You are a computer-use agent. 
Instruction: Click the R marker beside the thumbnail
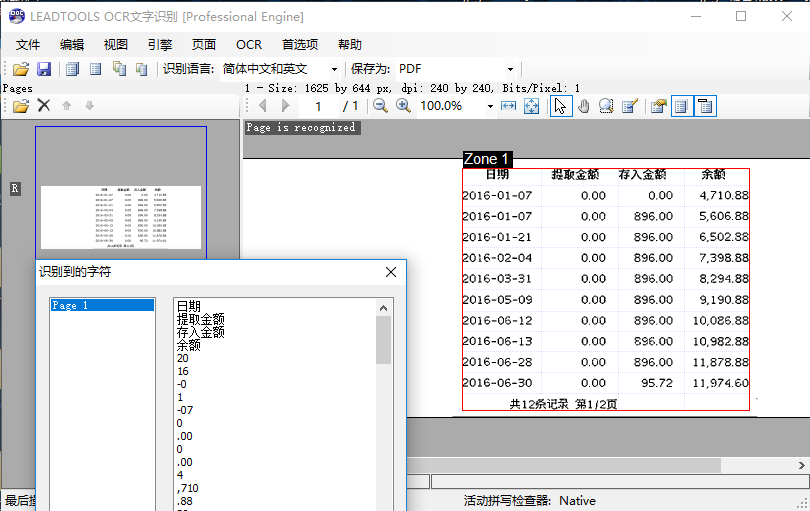pos(15,189)
